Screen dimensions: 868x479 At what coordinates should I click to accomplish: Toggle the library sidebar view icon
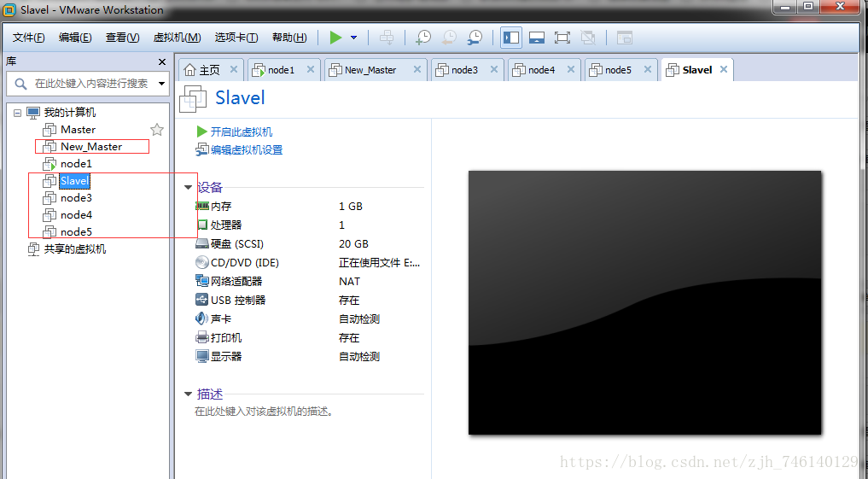tap(511, 38)
